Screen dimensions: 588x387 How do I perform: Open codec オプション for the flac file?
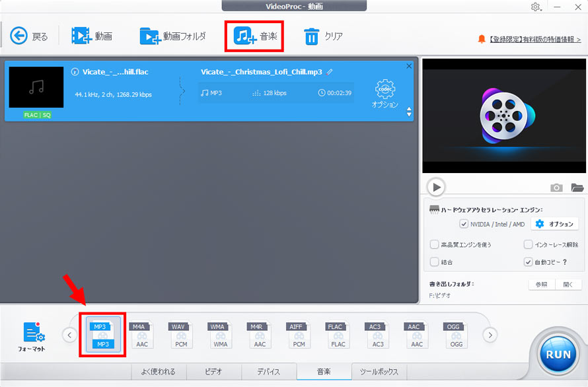click(x=385, y=94)
